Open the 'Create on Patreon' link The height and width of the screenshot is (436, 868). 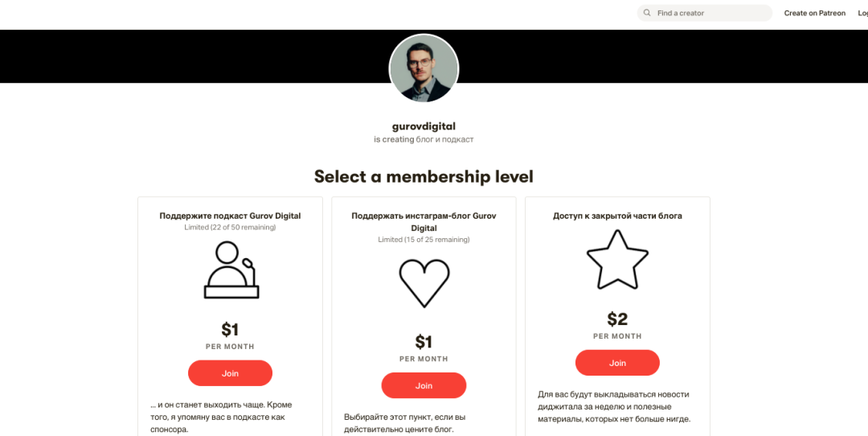pos(814,13)
